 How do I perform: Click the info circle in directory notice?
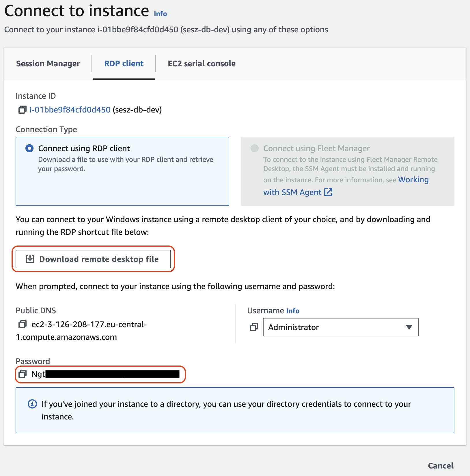(32, 404)
